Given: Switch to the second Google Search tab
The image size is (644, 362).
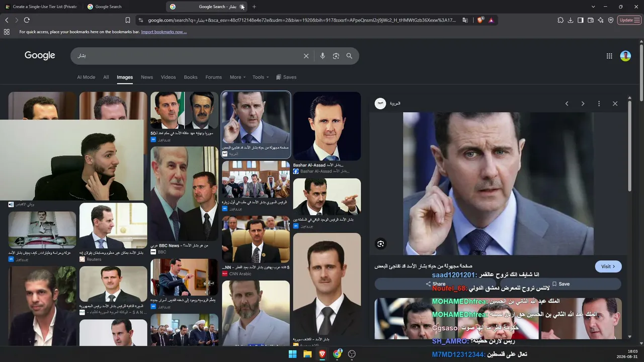Looking at the screenshot, I should click(123, 7).
